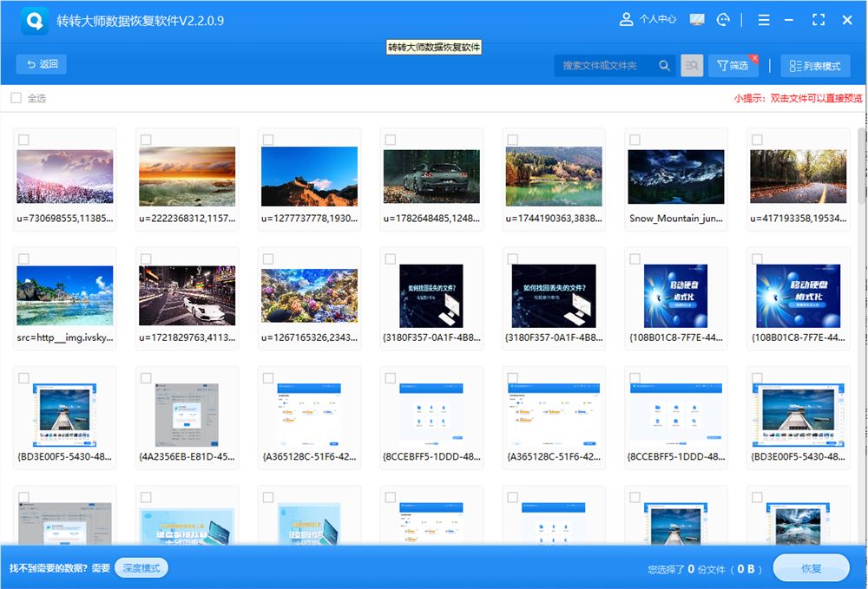The width and height of the screenshot is (868, 589).
Task: Check the box for u=1782648485 car image
Action: pyautogui.click(x=391, y=140)
